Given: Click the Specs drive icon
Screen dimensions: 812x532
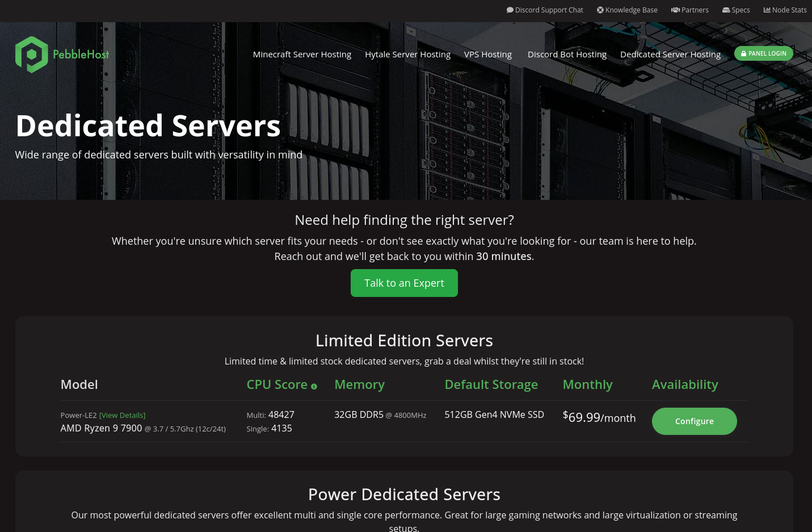Looking at the screenshot, I should tap(726, 10).
